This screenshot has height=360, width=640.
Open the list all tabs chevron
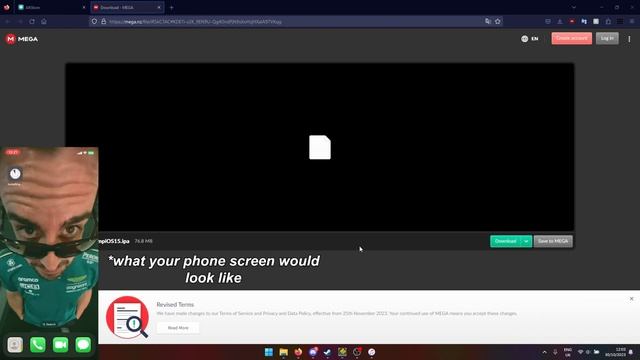[574, 7]
